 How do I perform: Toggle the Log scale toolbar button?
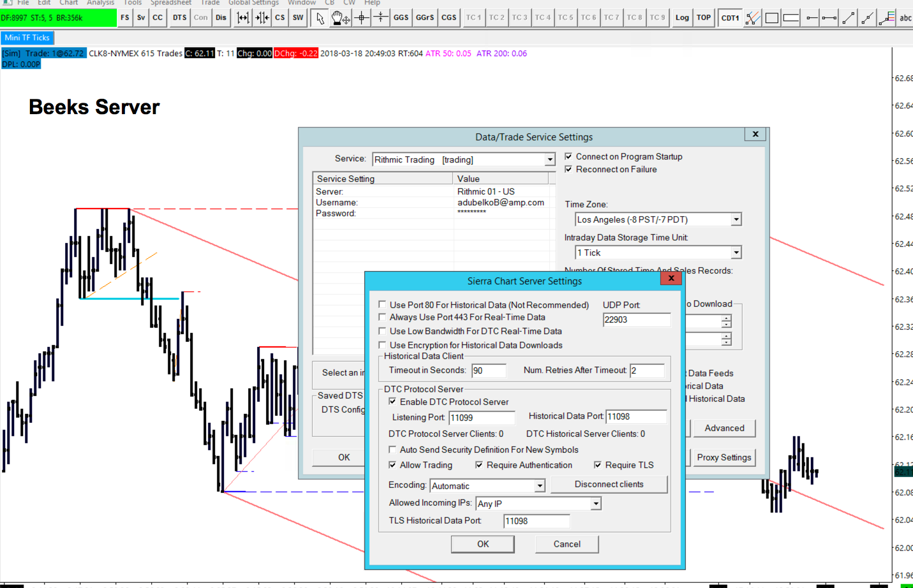(x=682, y=18)
